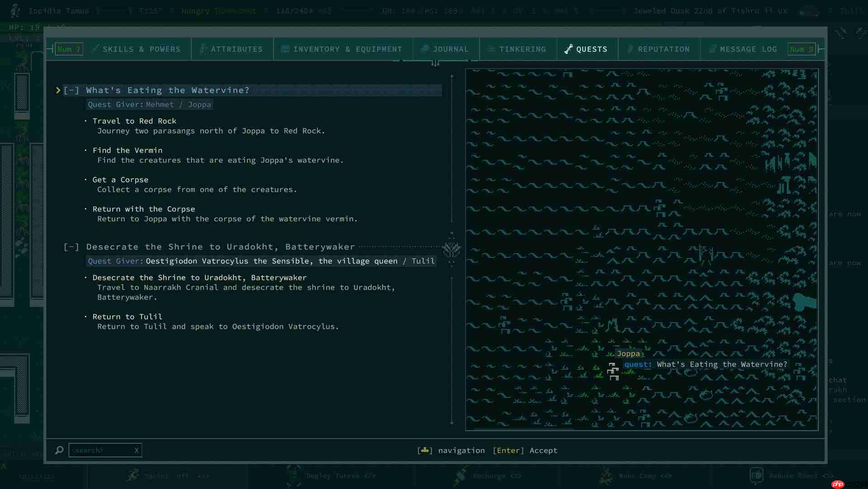Click the Message Log scroll icon
The image size is (868, 489).
point(712,49)
